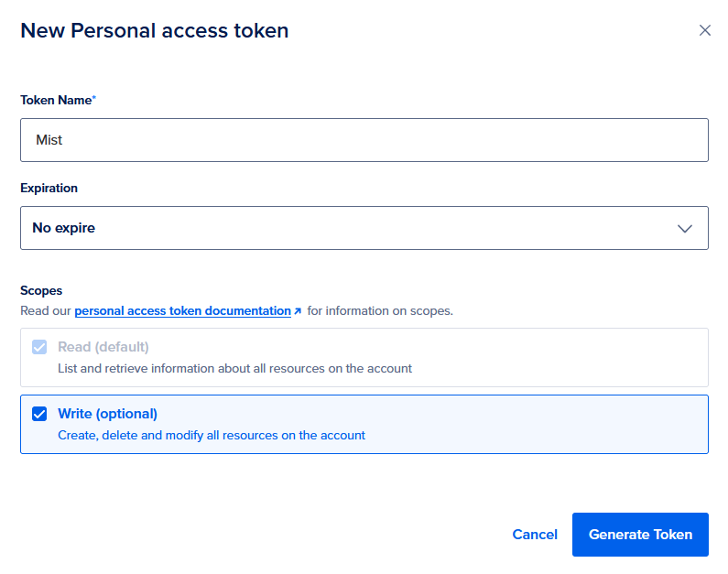This screenshot has height=574, width=728.
Task: Click the Read (default) checkbox
Action: click(x=39, y=348)
